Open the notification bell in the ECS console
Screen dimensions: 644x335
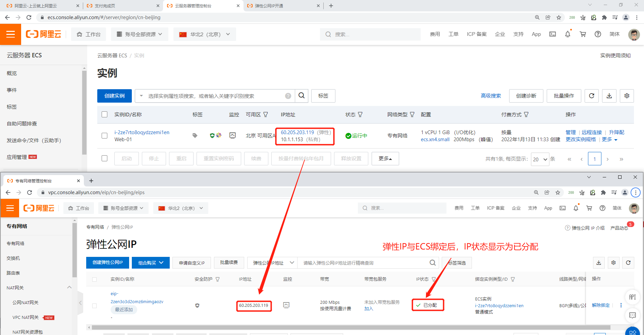click(x=568, y=34)
